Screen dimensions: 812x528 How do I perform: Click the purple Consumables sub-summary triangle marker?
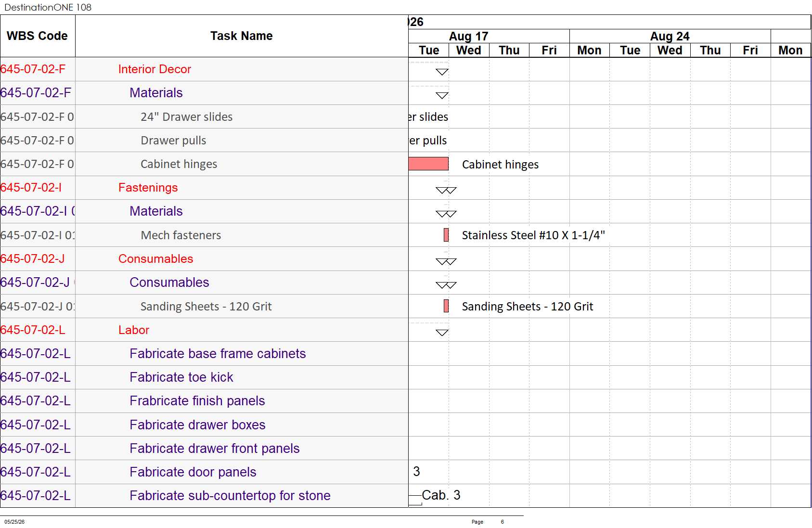446,285
